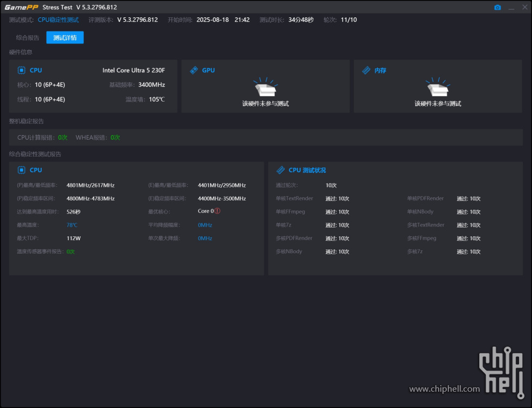Click the 单核NBody test label
This screenshot has width=532, height=408.
420,211
